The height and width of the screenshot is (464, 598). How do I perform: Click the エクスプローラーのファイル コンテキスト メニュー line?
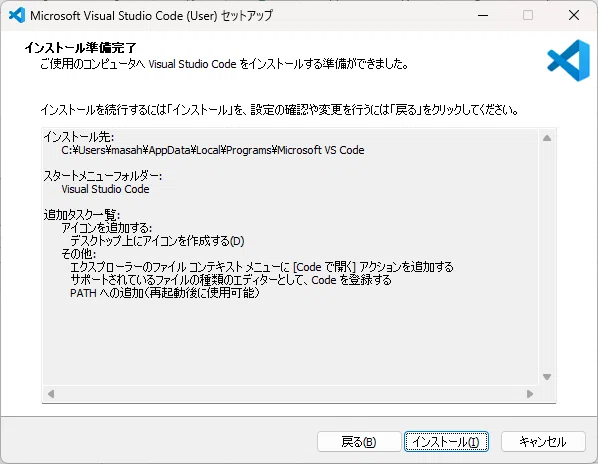(x=262, y=267)
